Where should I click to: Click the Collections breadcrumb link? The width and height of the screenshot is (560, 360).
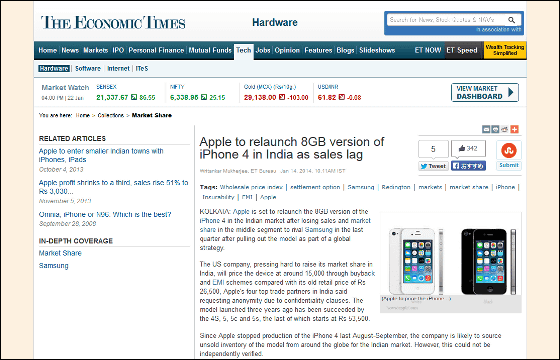pos(111,115)
